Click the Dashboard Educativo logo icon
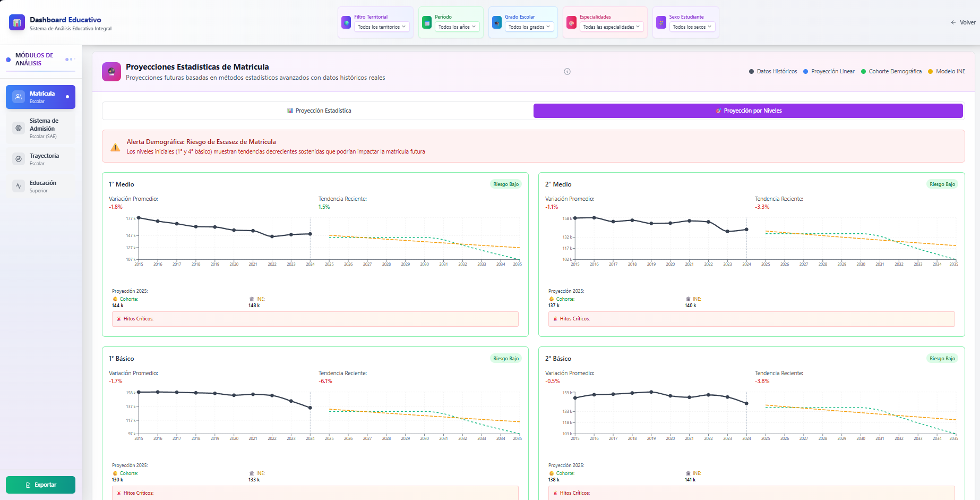Image resolution: width=980 pixels, height=500 pixels. pos(17,23)
